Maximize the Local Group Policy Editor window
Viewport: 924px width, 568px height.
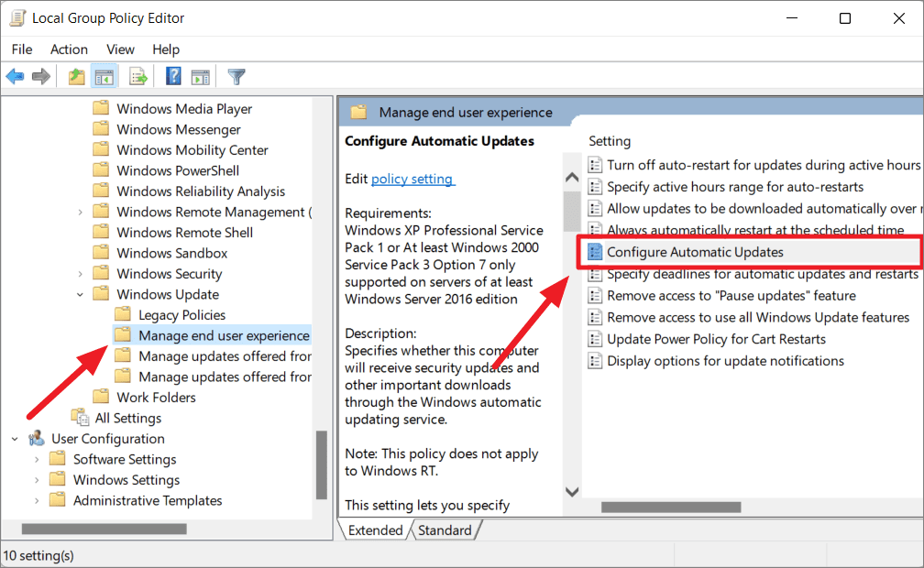(845, 18)
